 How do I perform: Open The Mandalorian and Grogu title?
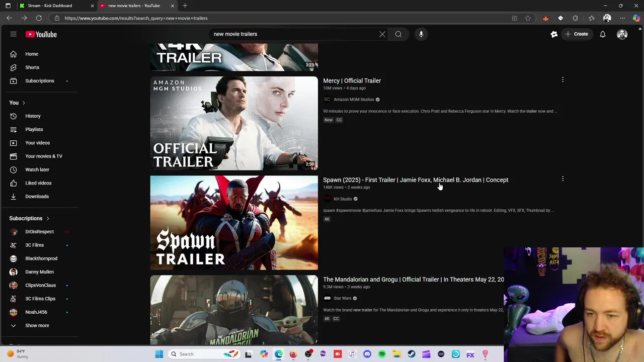tap(413, 280)
